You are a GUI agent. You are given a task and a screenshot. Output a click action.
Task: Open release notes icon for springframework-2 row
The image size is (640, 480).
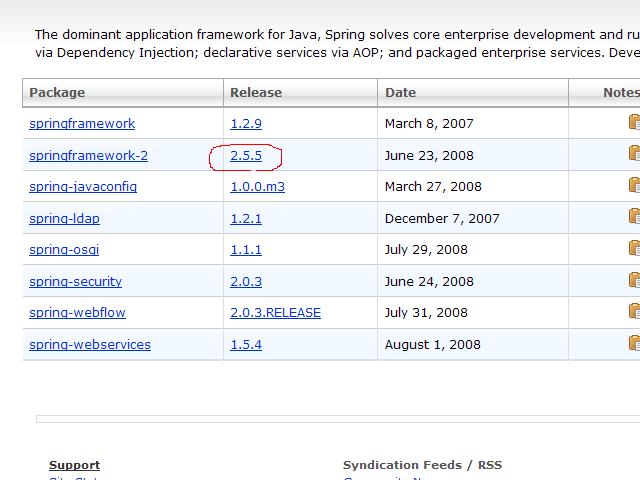[x=635, y=153]
